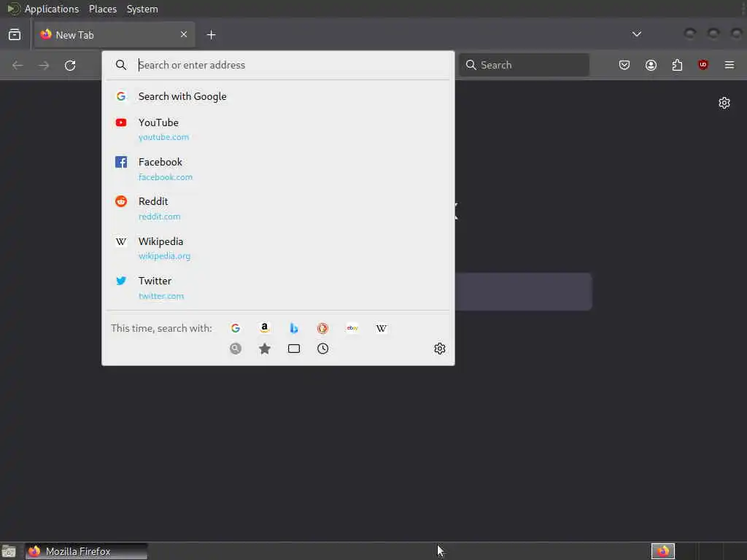Click the Firefox workspace thumbnail in taskbar
The width and height of the screenshot is (747, 560).
tap(662, 551)
